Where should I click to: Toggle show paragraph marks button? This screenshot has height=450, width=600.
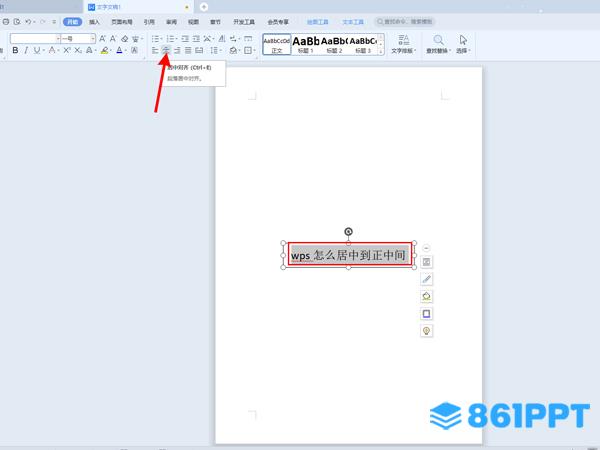pos(233,39)
